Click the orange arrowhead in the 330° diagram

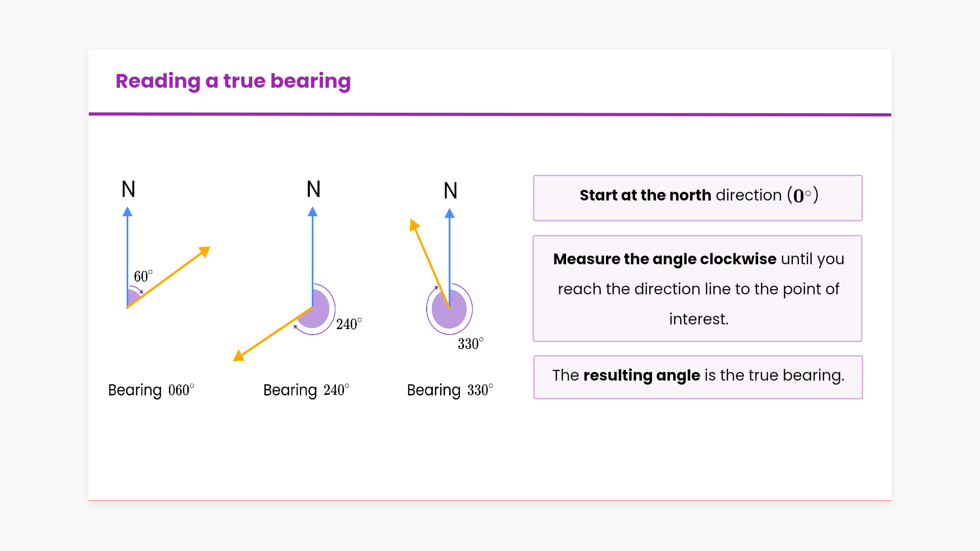click(414, 224)
